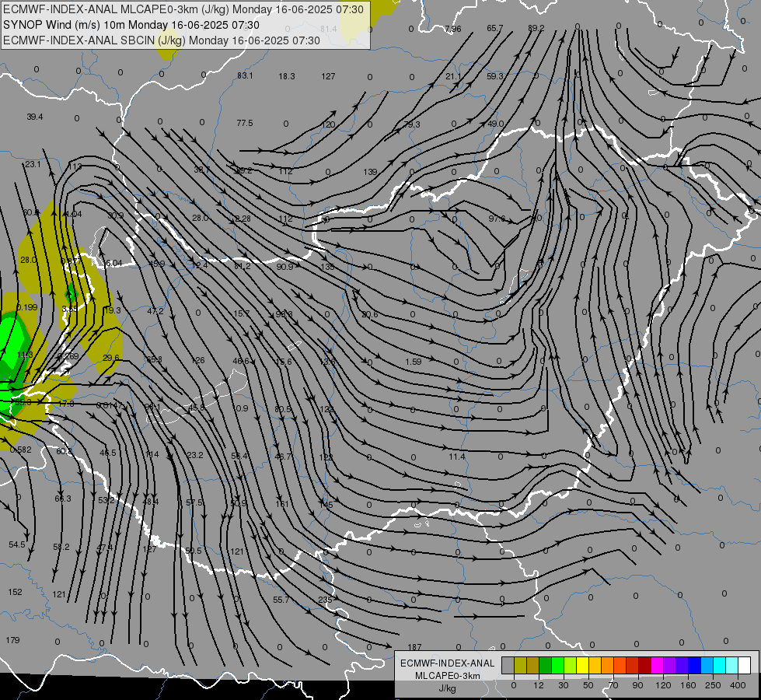Click the map value 20.6

(370, 315)
